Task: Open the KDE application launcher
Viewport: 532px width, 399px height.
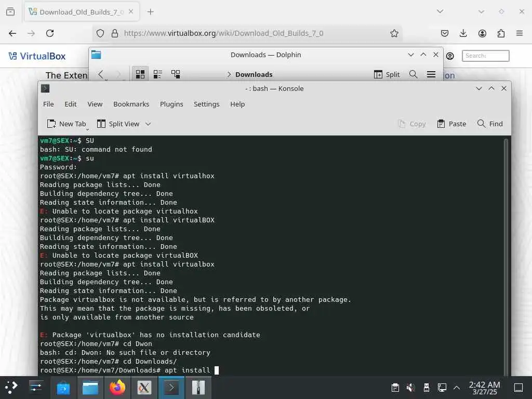Action: click(11, 388)
